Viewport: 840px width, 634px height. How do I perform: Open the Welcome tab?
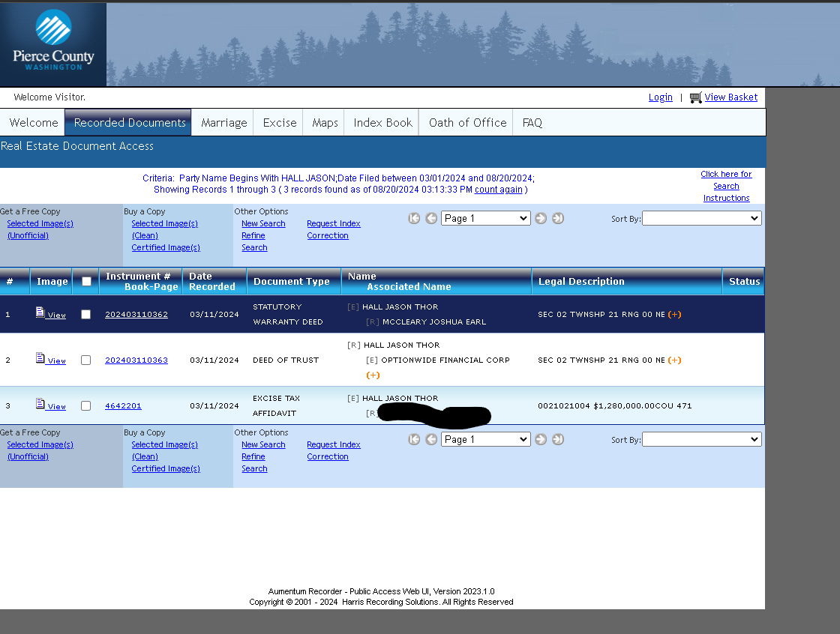33,123
